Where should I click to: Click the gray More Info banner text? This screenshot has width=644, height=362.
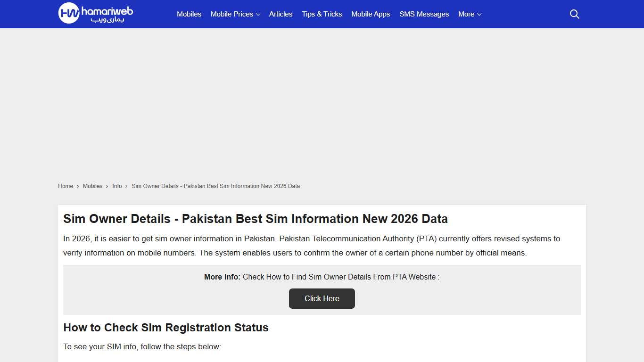[322, 277]
